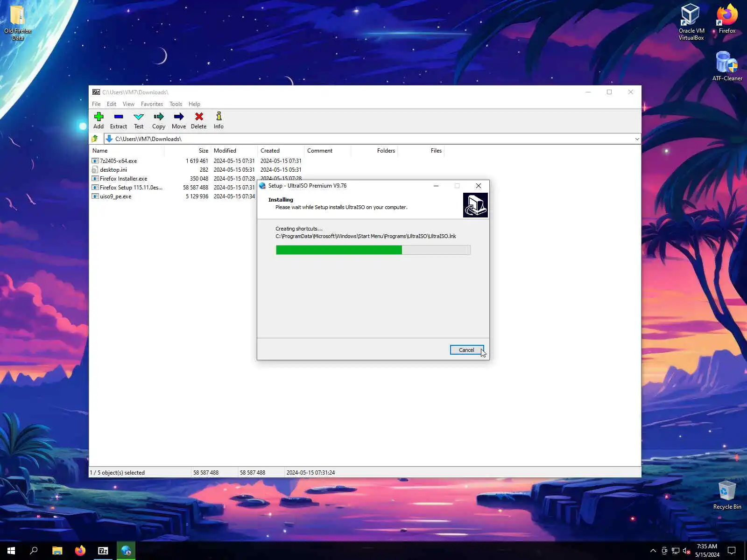
Task: Click the Files column header
Action: click(x=421, y=151)
